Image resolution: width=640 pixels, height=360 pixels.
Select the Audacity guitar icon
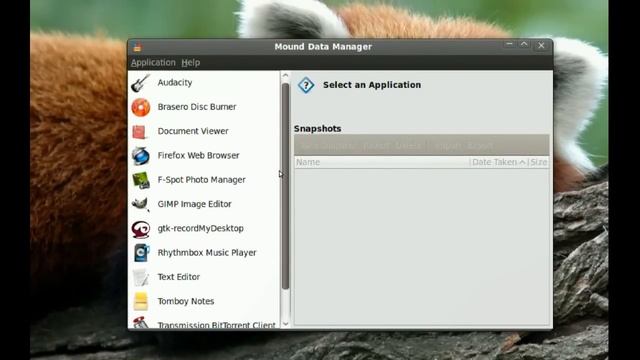point(141,83)
